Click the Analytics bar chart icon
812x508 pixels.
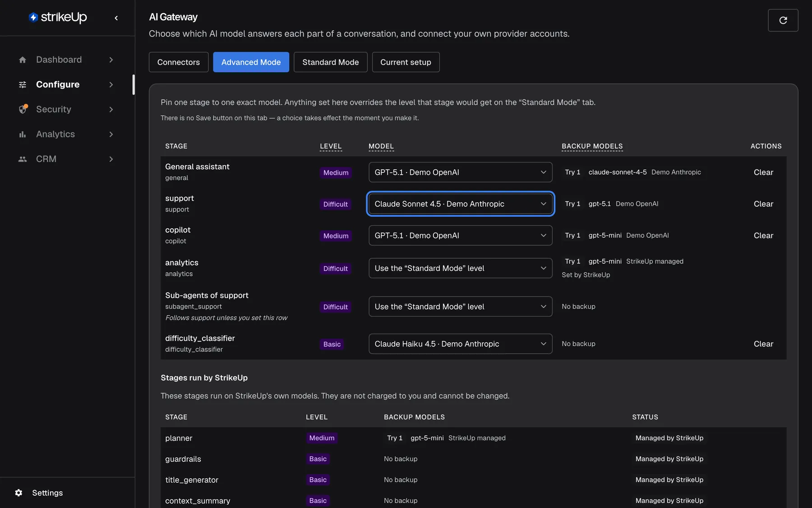tap(23, 134)
